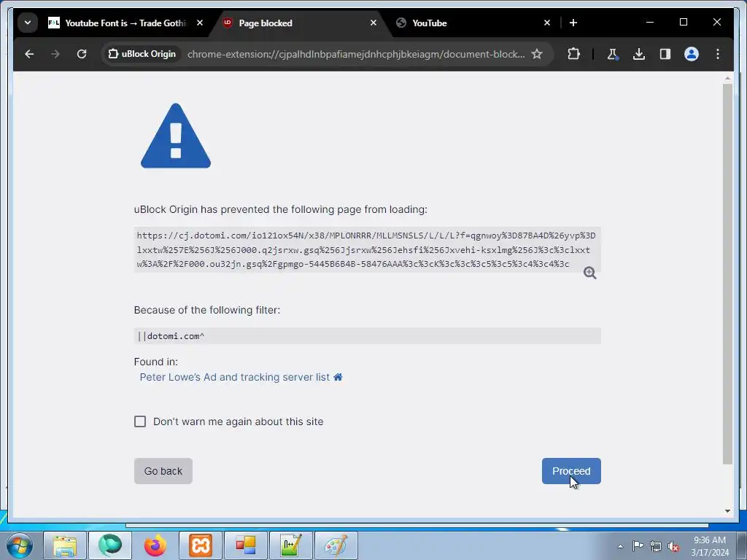The image size is (747, 560).
Task: Click the browser forward arrow
Action: pos(55,54)
